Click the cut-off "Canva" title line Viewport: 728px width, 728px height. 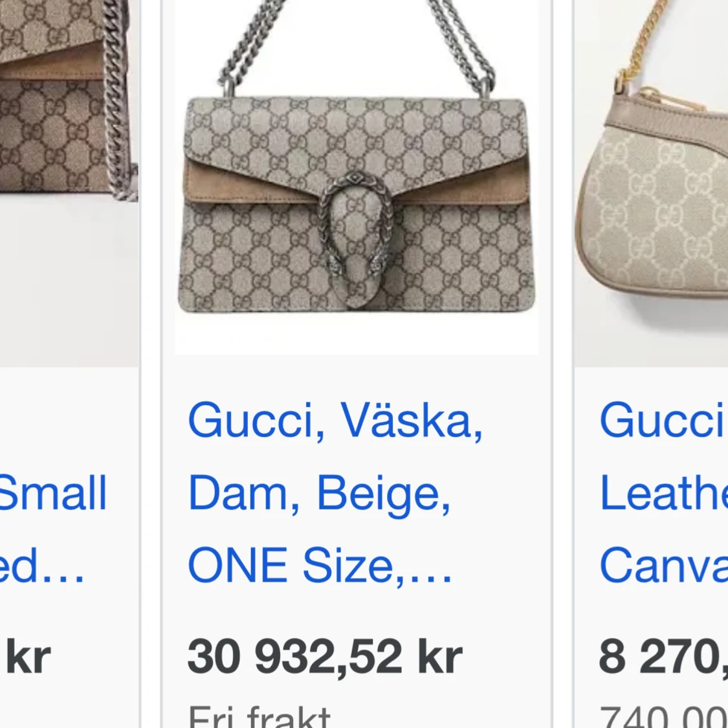[663, 565]
